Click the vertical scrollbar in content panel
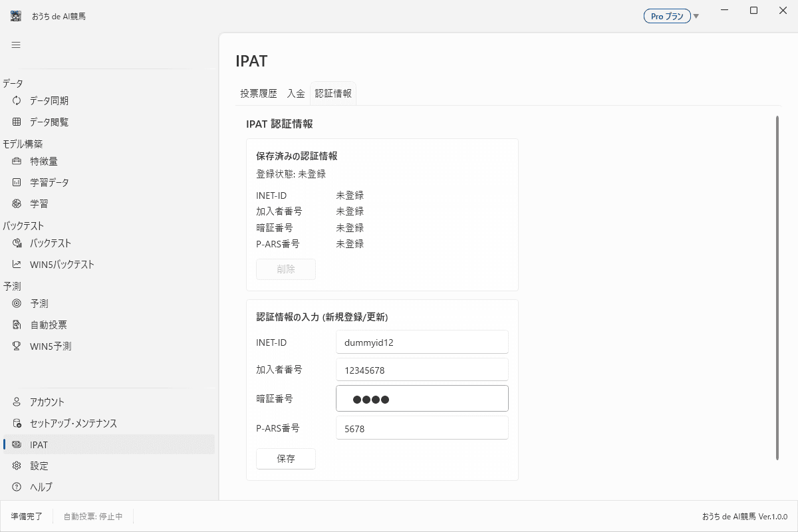Screen dimensions: 798x532 pos(777,288)
